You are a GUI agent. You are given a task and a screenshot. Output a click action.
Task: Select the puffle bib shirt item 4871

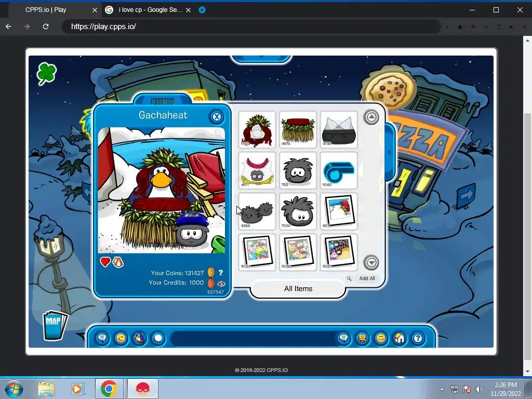click(x=257, y=170)
